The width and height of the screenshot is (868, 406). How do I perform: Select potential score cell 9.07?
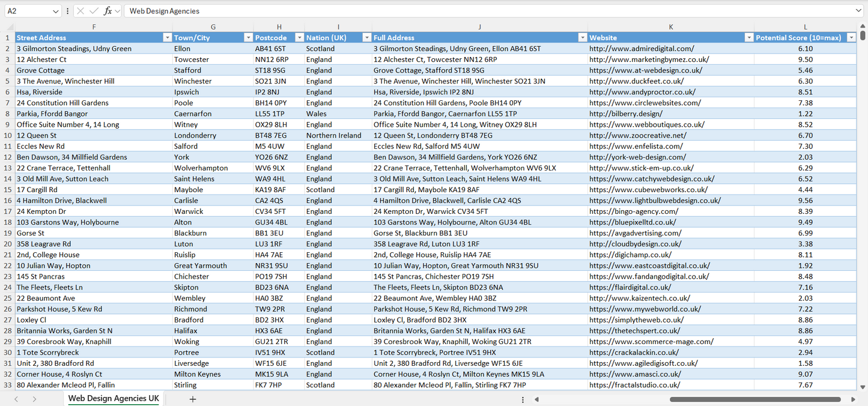806,374
